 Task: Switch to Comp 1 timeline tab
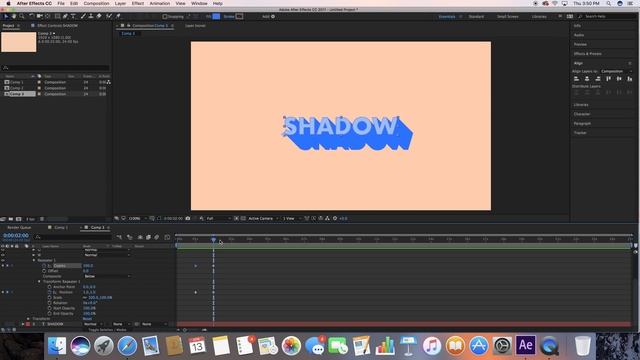coord(61,227)
